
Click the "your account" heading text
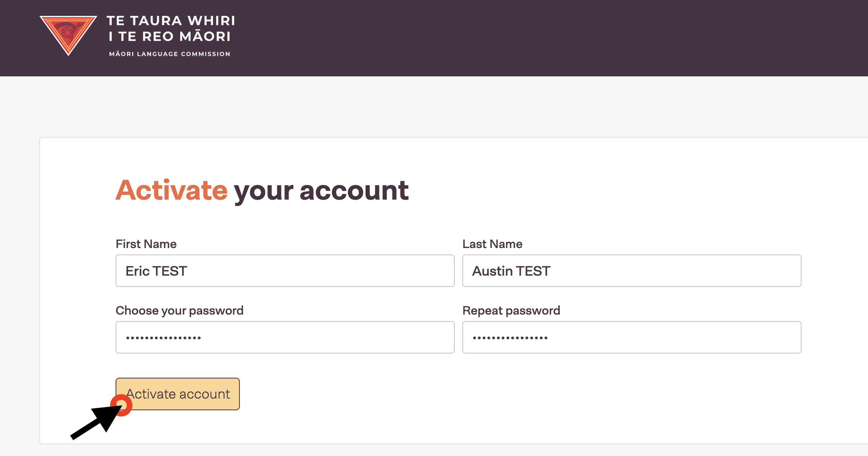tap(321, 190)
